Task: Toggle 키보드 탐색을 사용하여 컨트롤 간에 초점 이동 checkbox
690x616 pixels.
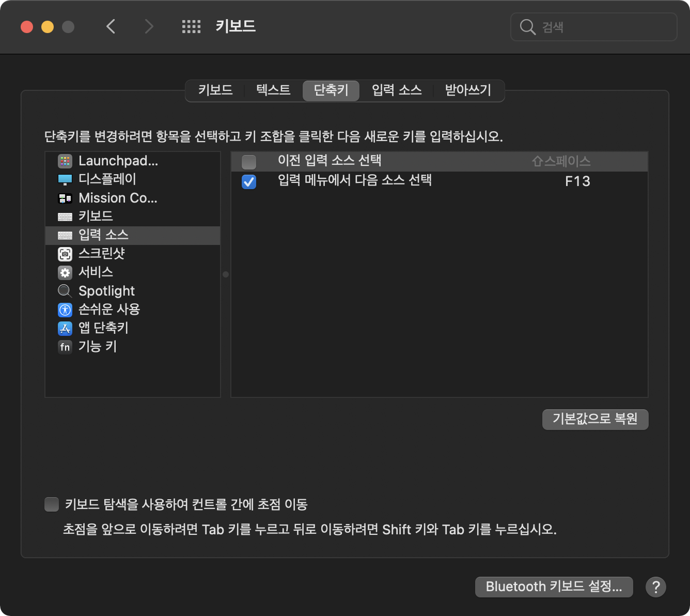Action: coord(52,504)
